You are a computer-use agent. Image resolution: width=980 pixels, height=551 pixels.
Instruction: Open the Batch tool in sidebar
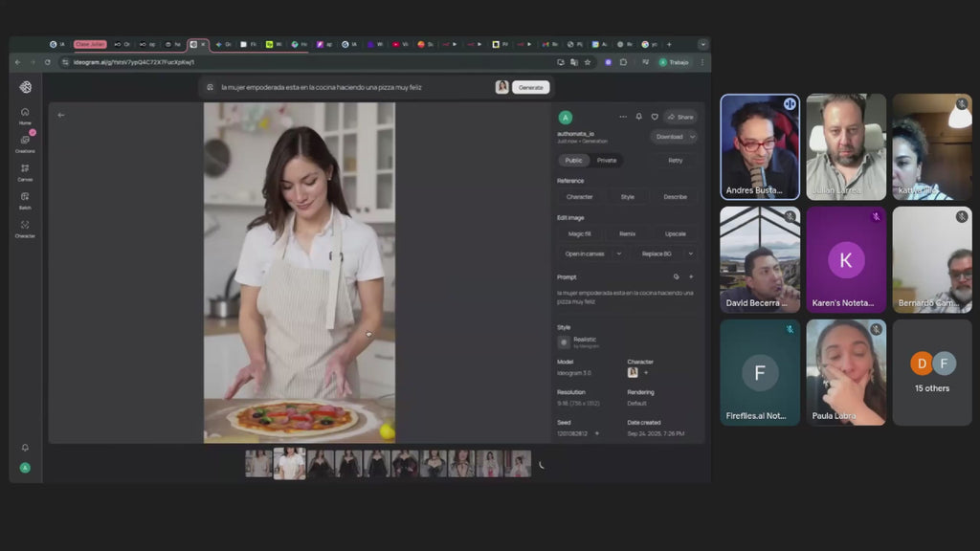(x=25, y=198)
